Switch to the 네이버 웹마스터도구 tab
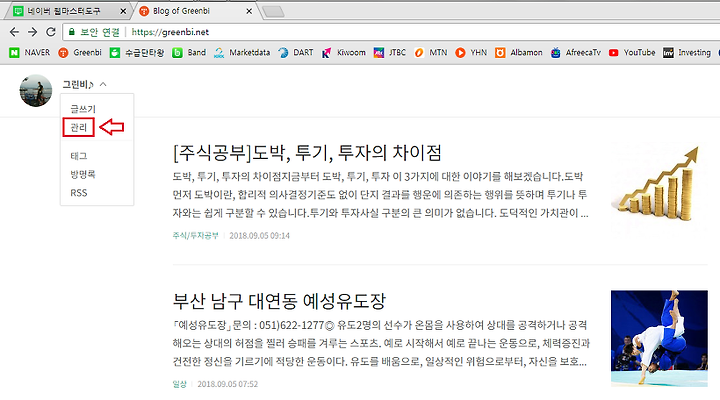The height and width of the screenshot is (400, 720). click(68, 11)
